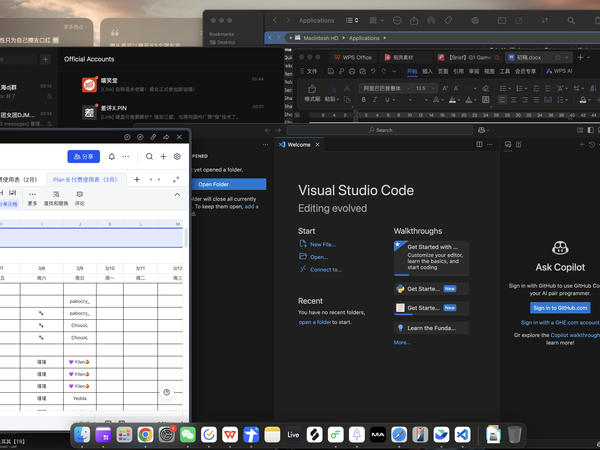This screenshot has height=450, width=600.
Task: Click the VS Code Search command bar
Action: point(380,130)
